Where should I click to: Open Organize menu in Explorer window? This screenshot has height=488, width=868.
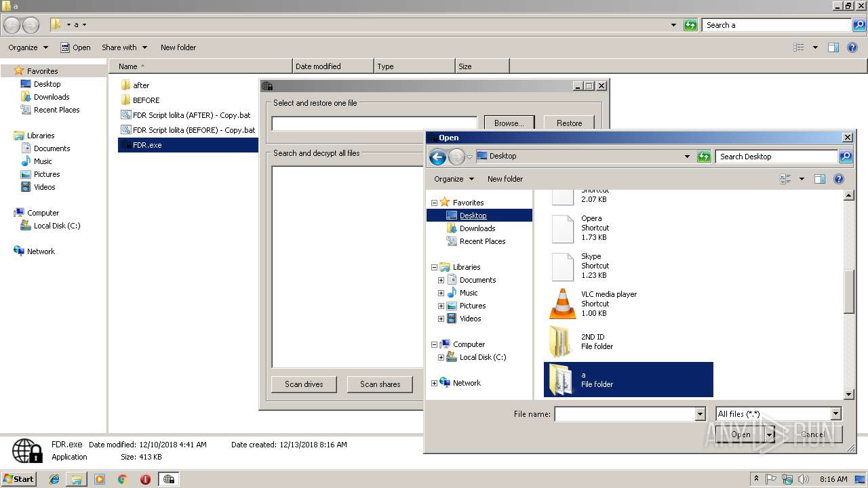[28, 47]
